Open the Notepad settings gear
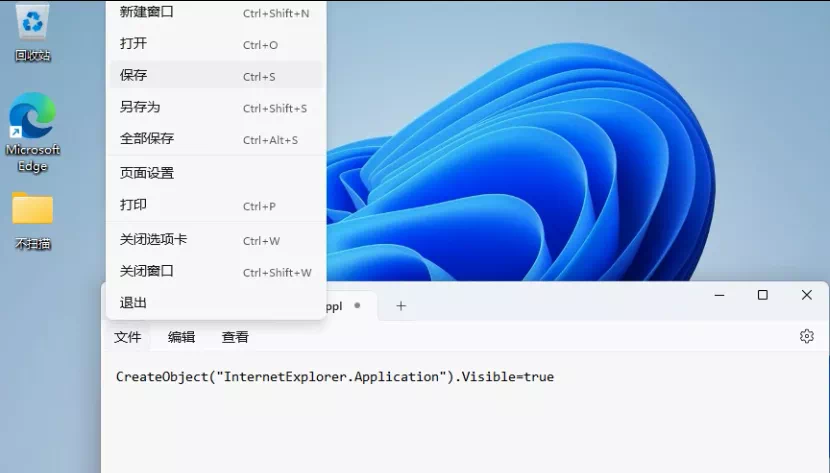830x473 pixels. click(806, 337)
